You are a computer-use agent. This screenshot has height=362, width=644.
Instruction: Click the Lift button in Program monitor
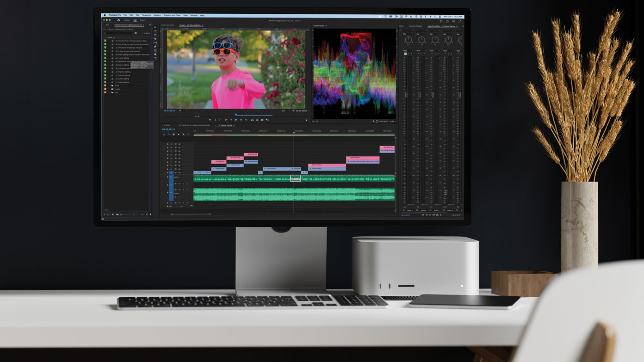click(x=252, y=120)
